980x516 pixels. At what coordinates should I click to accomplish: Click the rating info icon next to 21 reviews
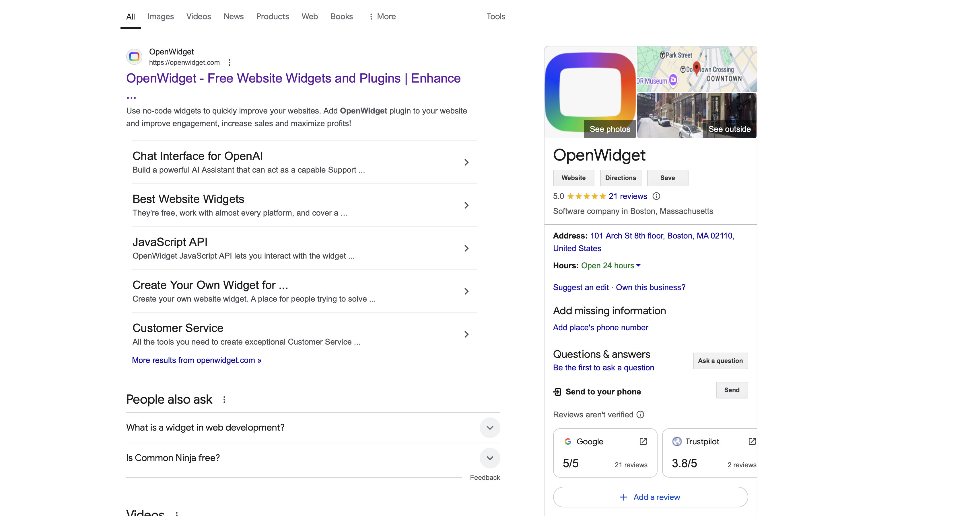[656, 196]
